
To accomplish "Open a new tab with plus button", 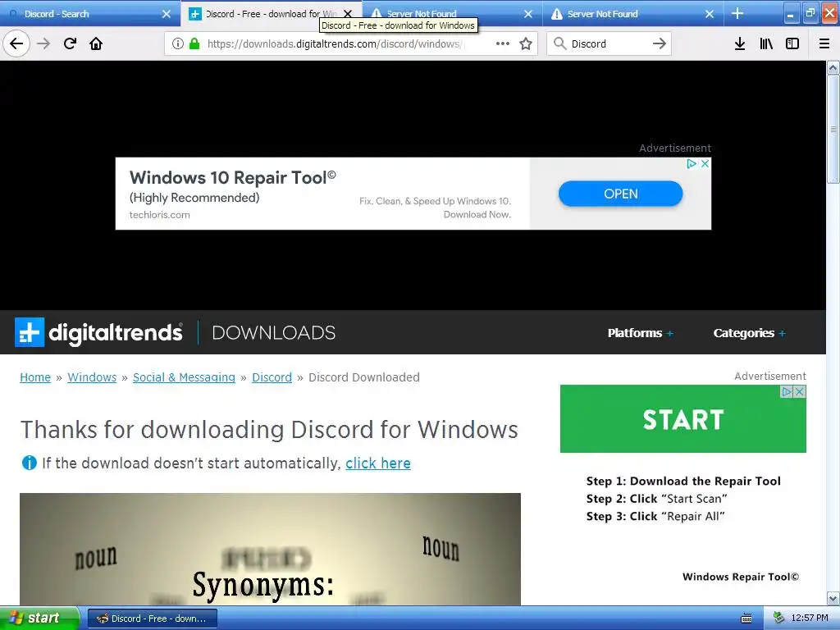I will (737, 13).
